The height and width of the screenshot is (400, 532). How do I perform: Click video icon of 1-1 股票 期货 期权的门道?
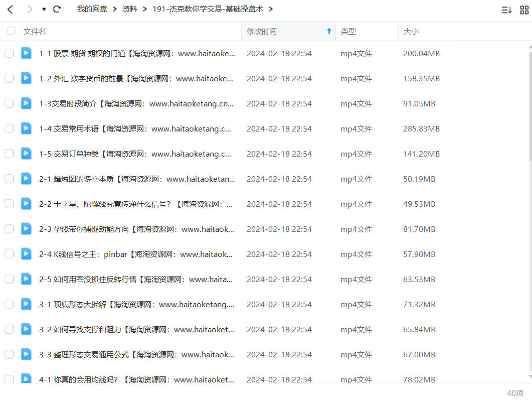26,53
